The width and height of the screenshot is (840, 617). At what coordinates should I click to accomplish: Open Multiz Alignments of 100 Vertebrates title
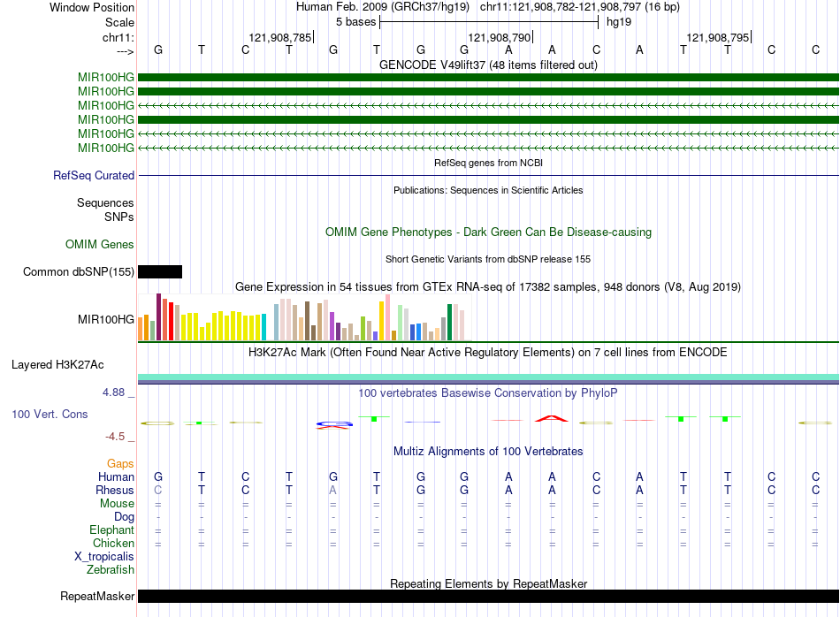coord(488,451)
